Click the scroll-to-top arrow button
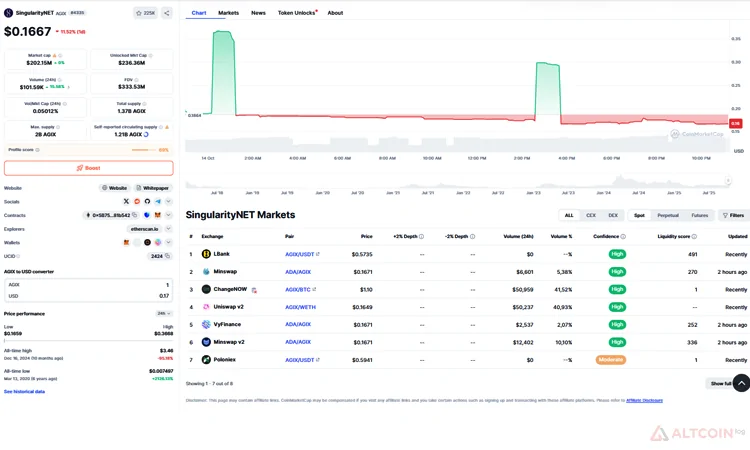Image resolution: width=750 pixels, height=450 pixels. (x=741, y=383)
